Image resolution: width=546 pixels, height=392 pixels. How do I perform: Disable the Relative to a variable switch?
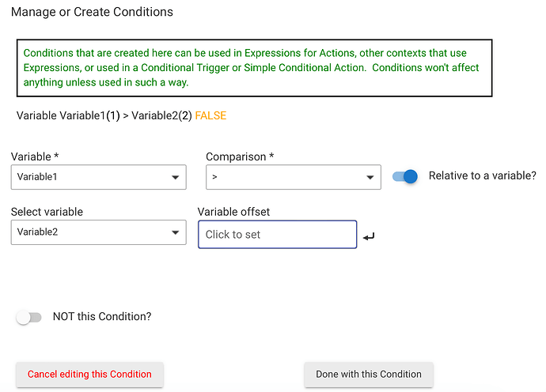[x=405, y=176]
